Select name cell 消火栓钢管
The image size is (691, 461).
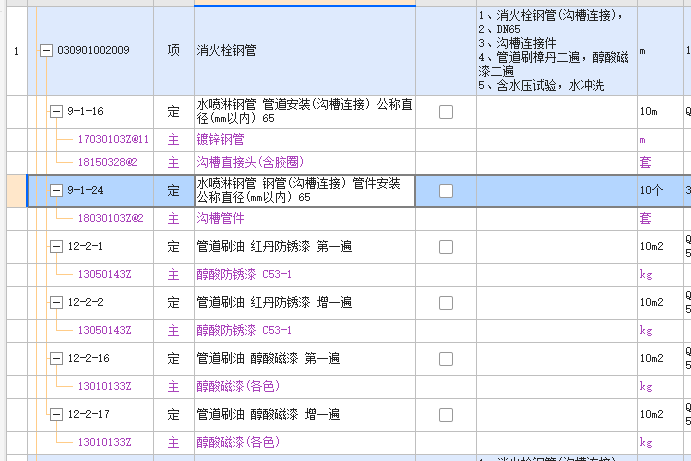[305, 51]
